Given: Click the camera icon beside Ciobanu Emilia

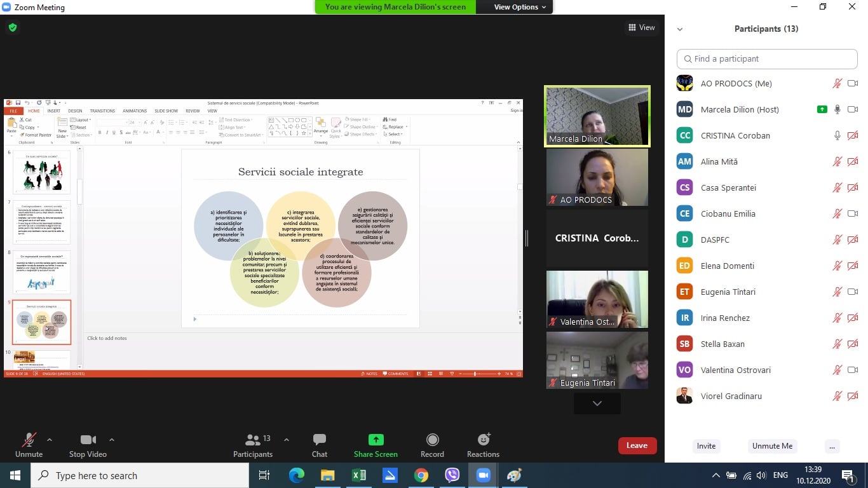Looking at the screenshot, I should tap(853, 213).
